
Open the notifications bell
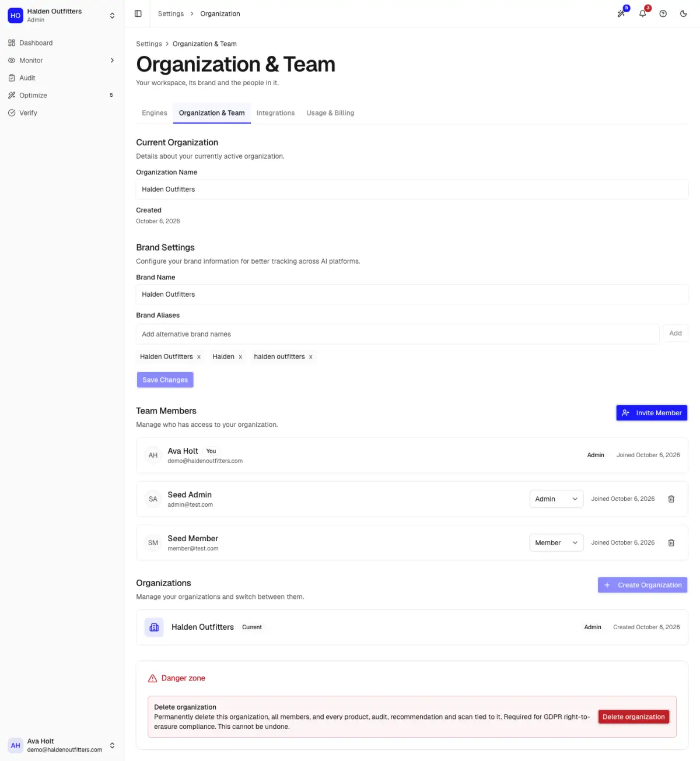(x=642, y=13)
